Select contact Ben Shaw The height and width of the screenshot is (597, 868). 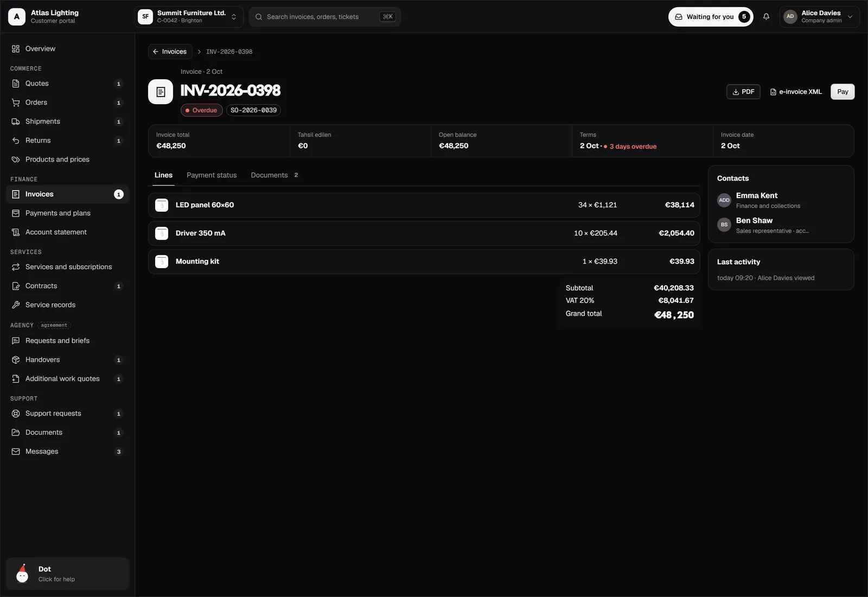(781, 225)
